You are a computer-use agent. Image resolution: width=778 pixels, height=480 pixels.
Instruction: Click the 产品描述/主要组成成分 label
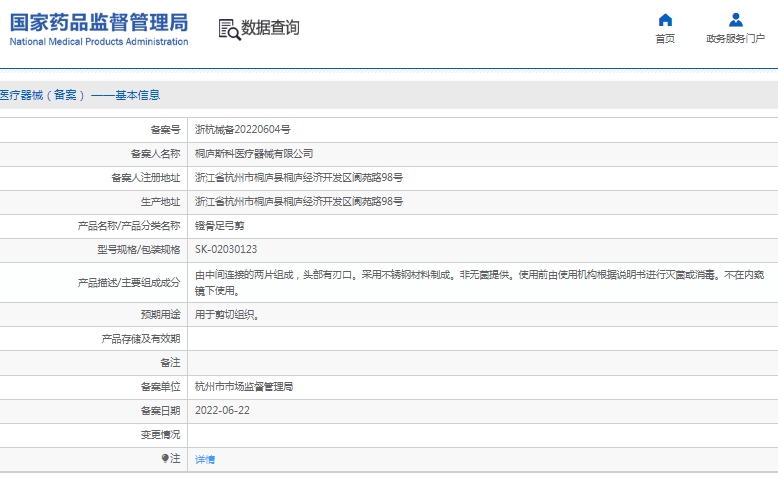pyautogui.click(x=129, y=282)
